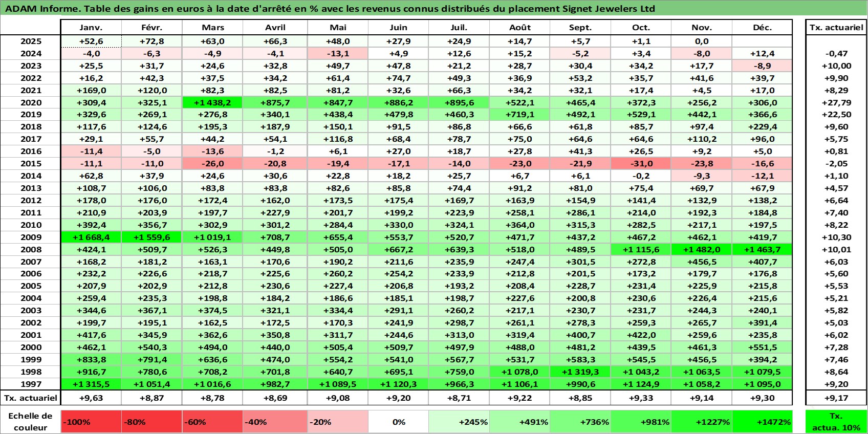Click the Tx. actuariel column header
This screenshot has height=434, width=868.
(x=836, y=28)
